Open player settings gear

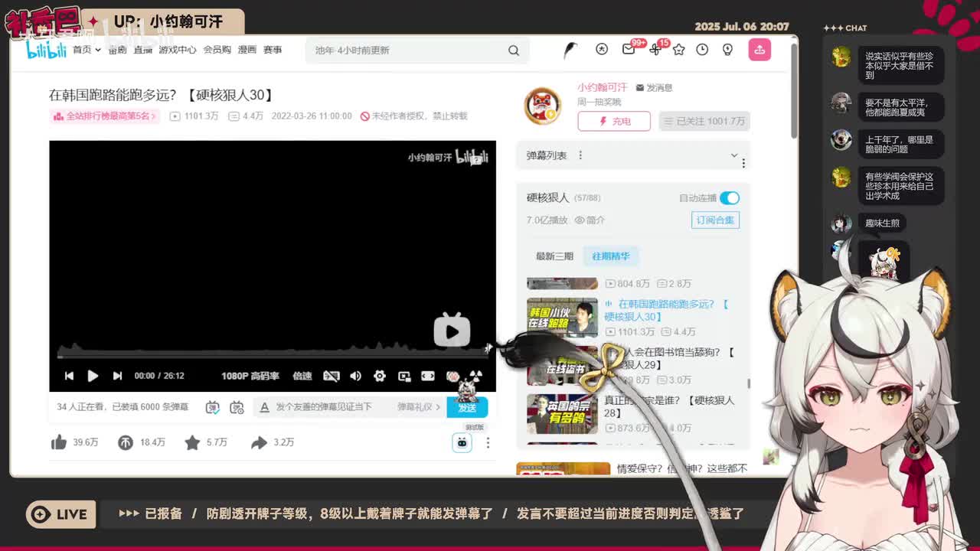380,376
